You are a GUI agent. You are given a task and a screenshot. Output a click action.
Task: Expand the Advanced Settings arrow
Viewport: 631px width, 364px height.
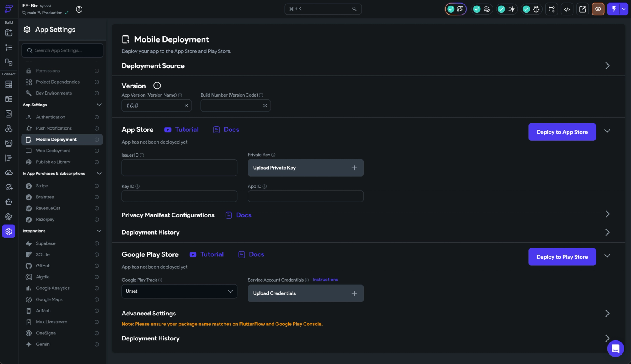coord(607,313)
